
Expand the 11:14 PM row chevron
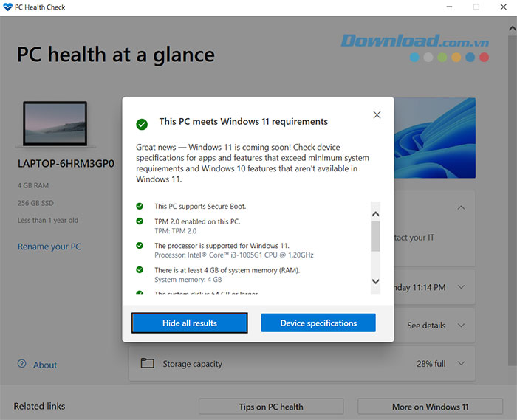pyautogui.click(x=462, y=287)
